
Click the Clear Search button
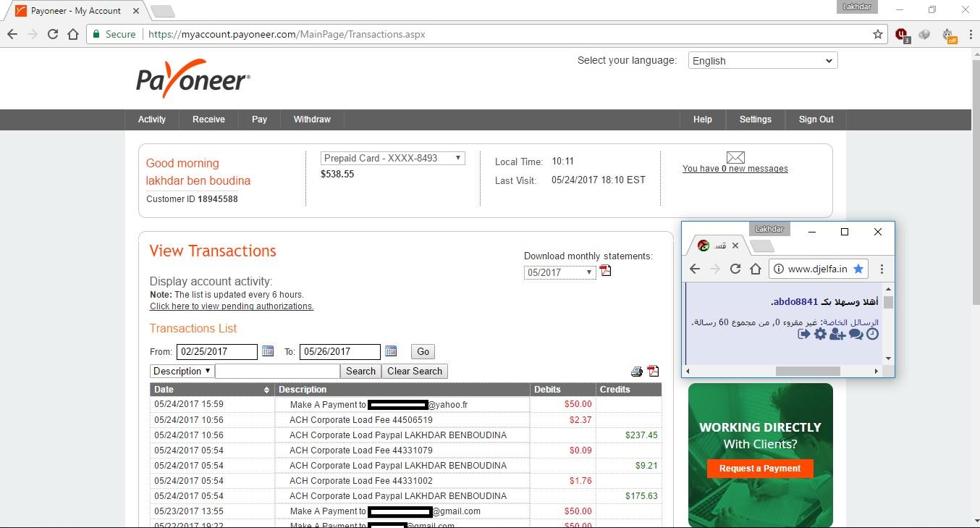415,371
